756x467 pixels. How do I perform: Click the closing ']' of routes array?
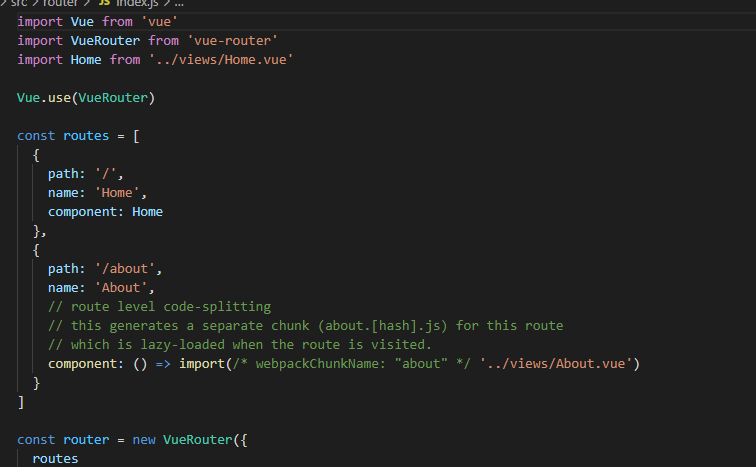click(x=21, y=402)
